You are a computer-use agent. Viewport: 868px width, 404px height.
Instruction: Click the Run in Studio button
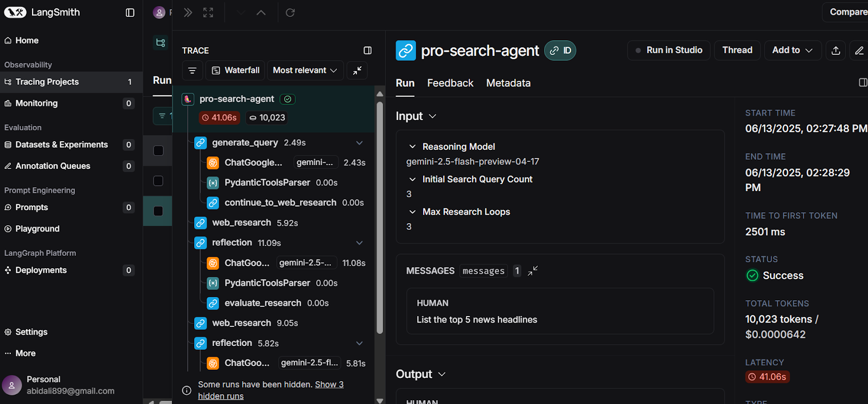tap(669, 50)
